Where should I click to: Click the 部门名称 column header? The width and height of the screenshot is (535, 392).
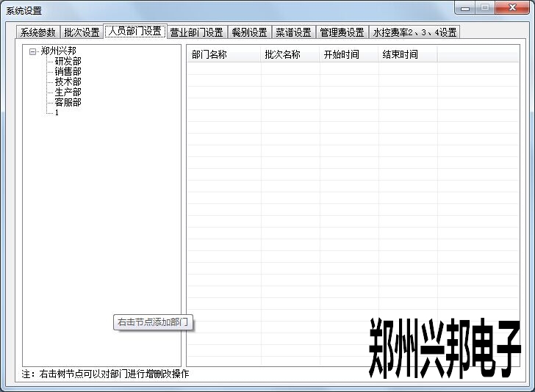[x=224, y=54]
